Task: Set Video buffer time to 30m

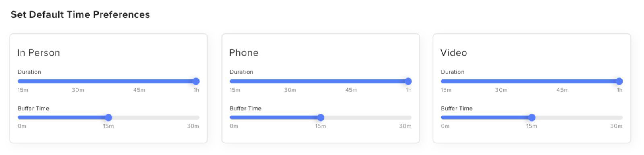Action: coord(621,118)
